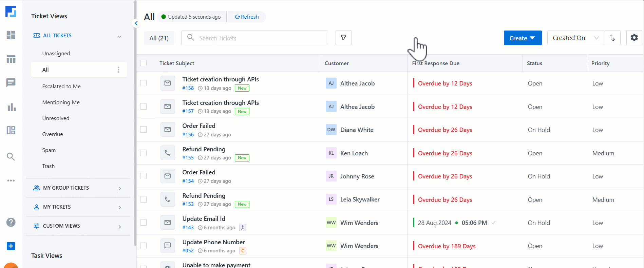Click the email icon of ticket #157
Screen dimensions: 644x268
pyautogui.click(x=168, y=106)
